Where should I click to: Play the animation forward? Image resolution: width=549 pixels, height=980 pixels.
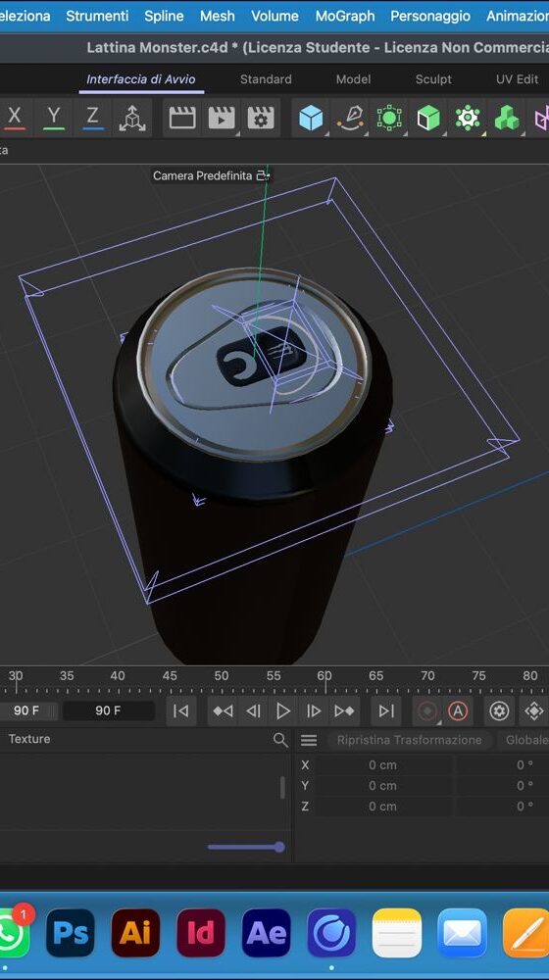click(x=282, y=710)
